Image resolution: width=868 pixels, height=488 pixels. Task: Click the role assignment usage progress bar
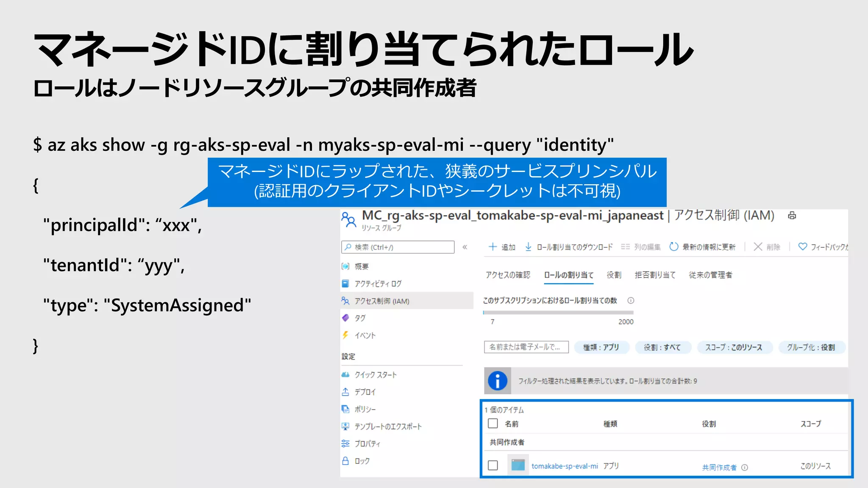[x=558, y=313]
